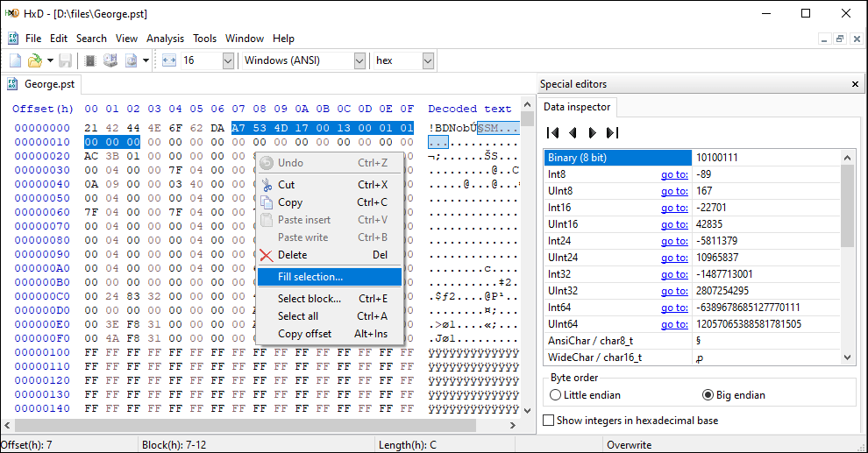Click the data inspector scroll down arrow
868x453 pixels.
(x=847, y=357)
